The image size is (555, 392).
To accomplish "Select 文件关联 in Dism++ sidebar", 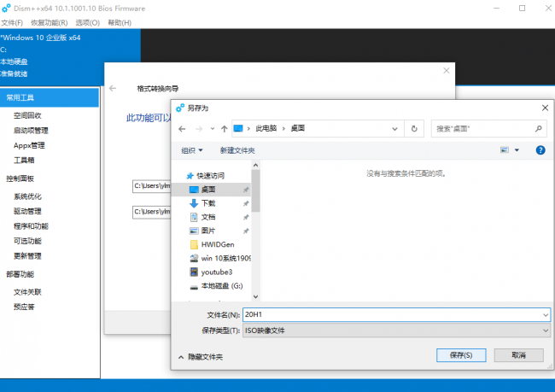I will click(x=27, y=292).
